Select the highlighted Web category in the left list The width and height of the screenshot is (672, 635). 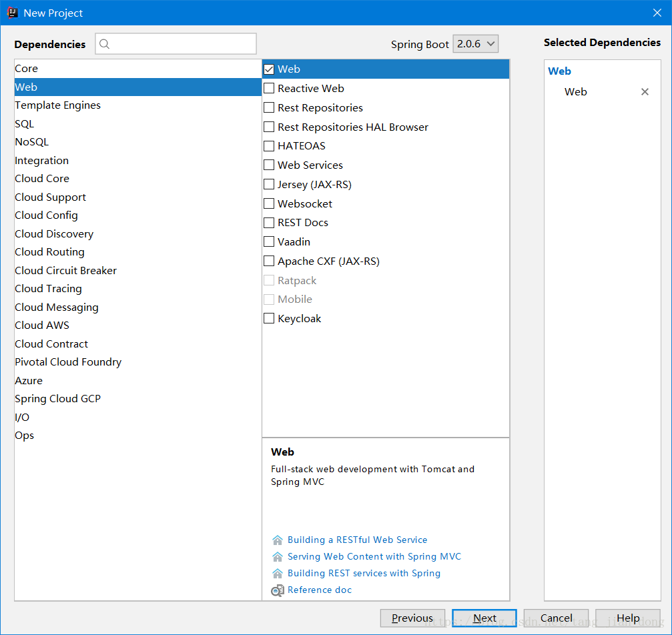point(137,87)
